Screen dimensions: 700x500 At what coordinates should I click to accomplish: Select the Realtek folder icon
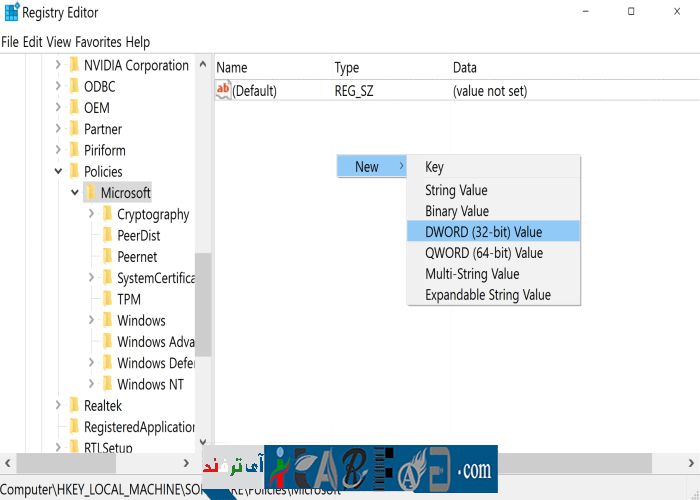point(74,406)
